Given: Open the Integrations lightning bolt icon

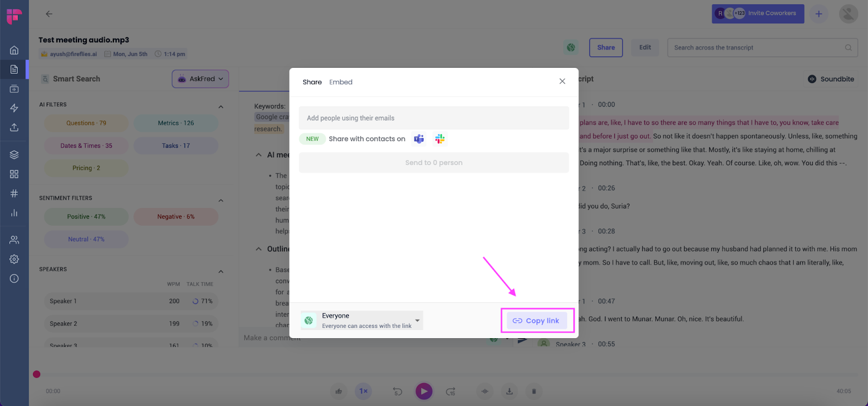Looking at the screenshot, I should [x=14, y=108].
